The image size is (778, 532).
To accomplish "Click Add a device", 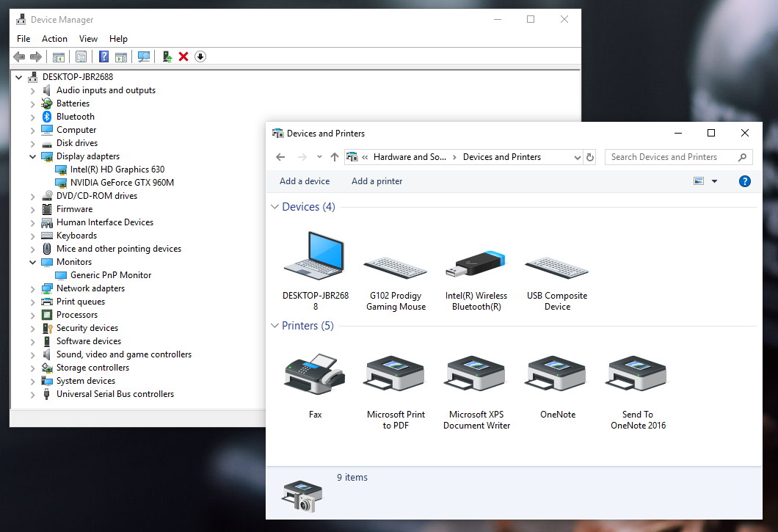I will tap(305, 181).
